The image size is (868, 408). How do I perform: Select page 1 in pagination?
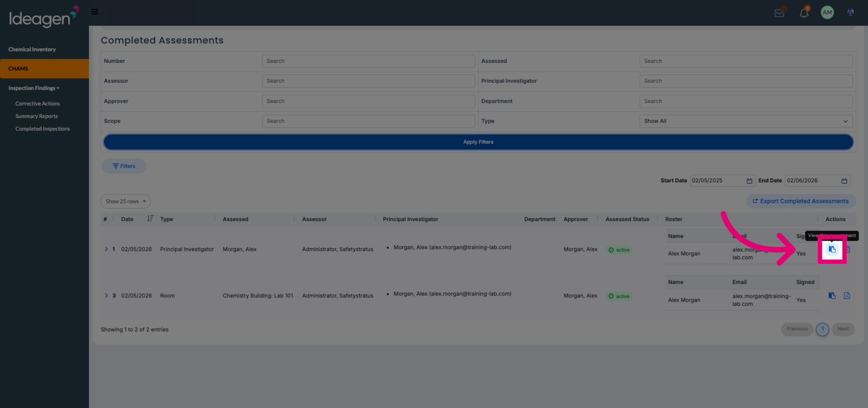(822, 329)
